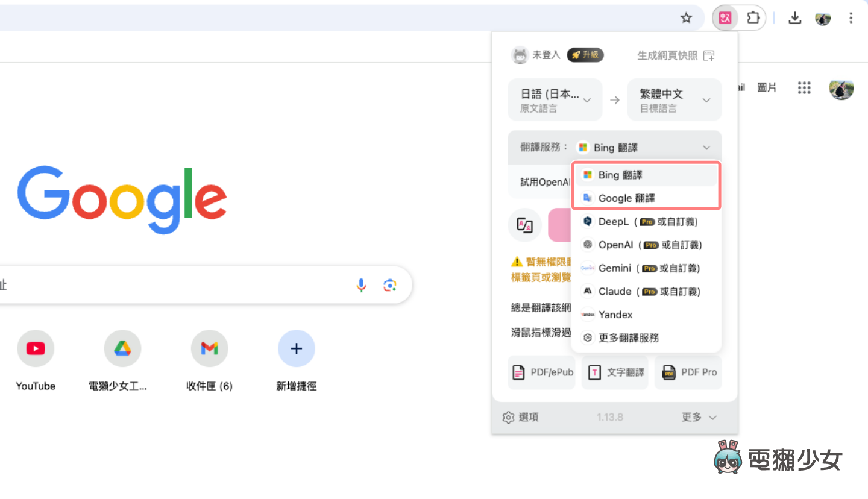
Task: Click the 圖片 link on Google page
Action: [x=767, y=88]
